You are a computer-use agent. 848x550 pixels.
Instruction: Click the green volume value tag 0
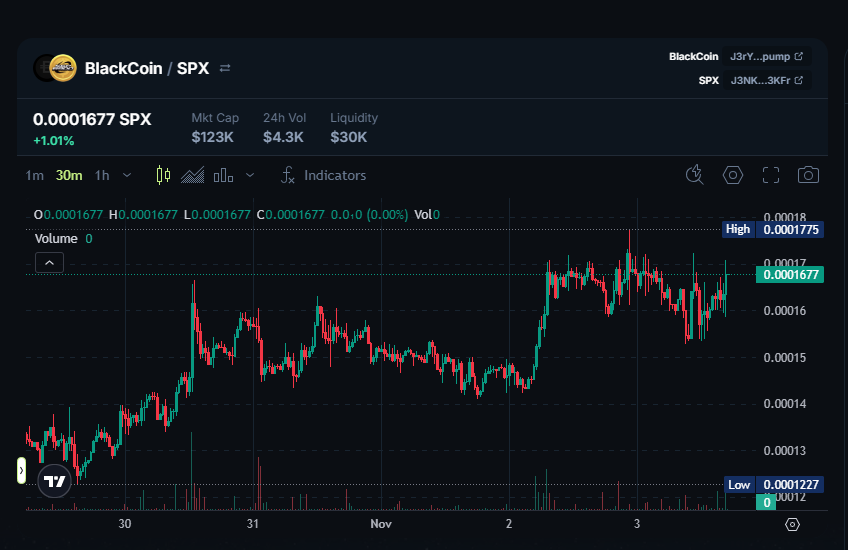coord(766,502)
